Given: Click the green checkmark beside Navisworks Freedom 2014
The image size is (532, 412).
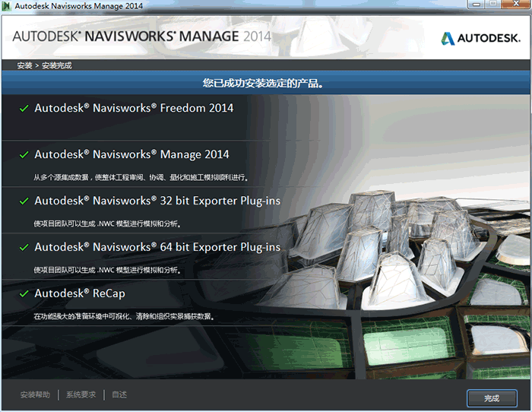Looking at the screenshot, I should click(x=24, y=109).
